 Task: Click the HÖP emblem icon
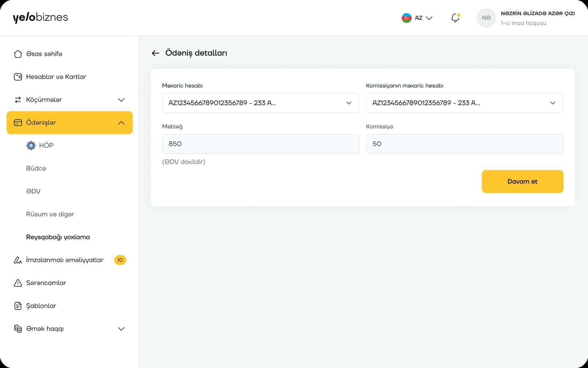click(31, 145)
